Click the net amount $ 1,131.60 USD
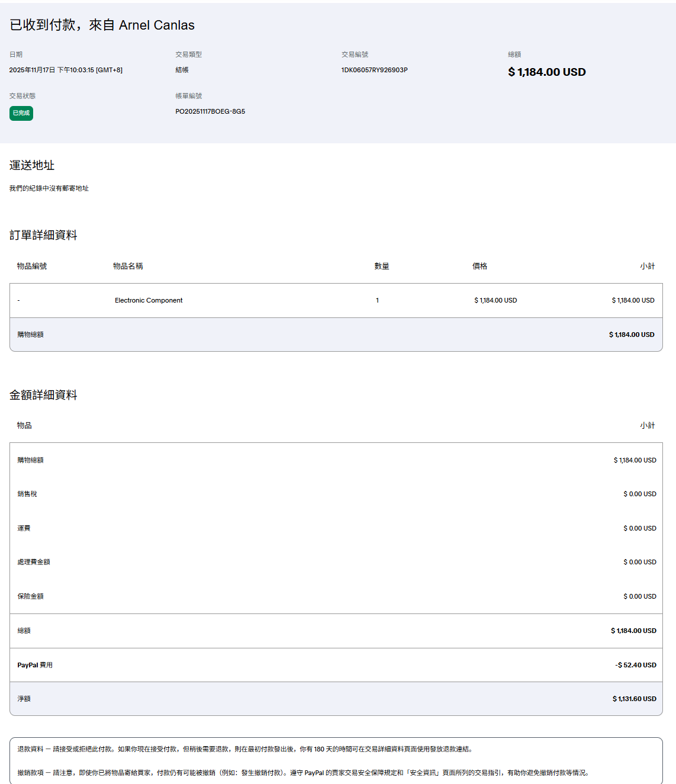 (634, 699)
